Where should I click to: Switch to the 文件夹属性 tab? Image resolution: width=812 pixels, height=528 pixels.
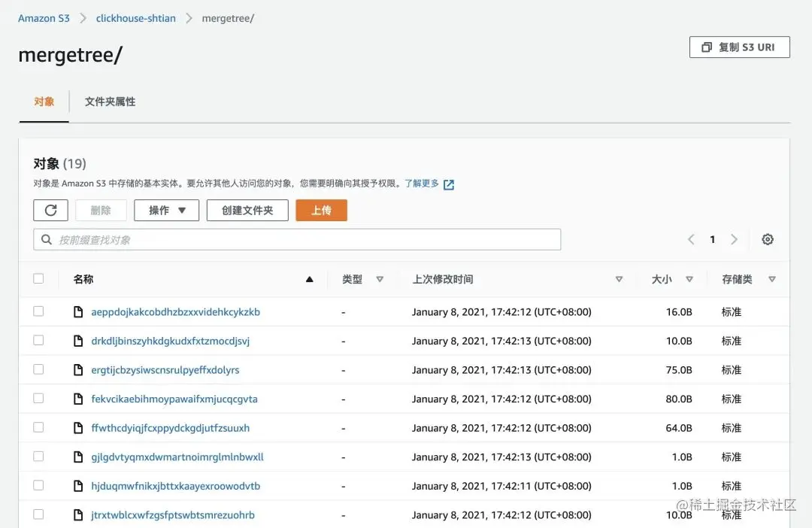tap(110, 102)
